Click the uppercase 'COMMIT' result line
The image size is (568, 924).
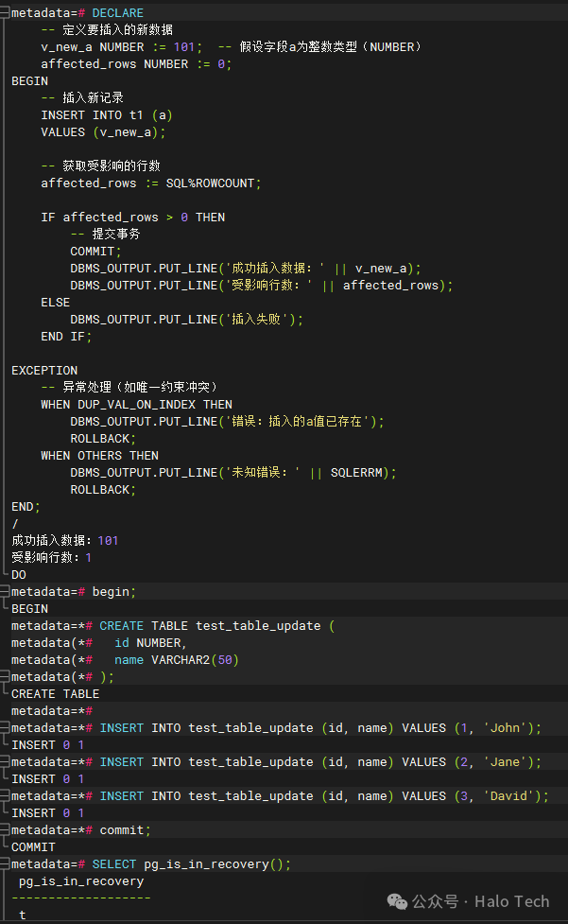coord(33,847)
